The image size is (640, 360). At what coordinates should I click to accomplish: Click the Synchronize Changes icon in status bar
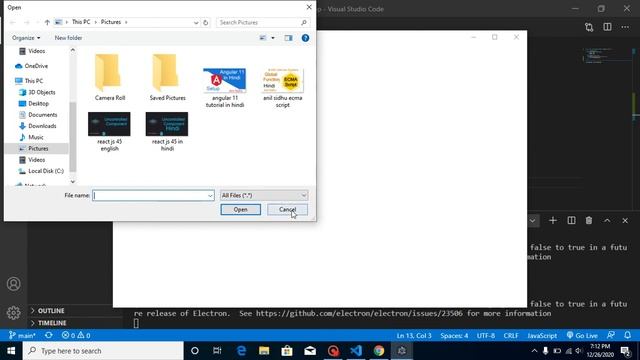pyautogui.click(x=49, y=336)
